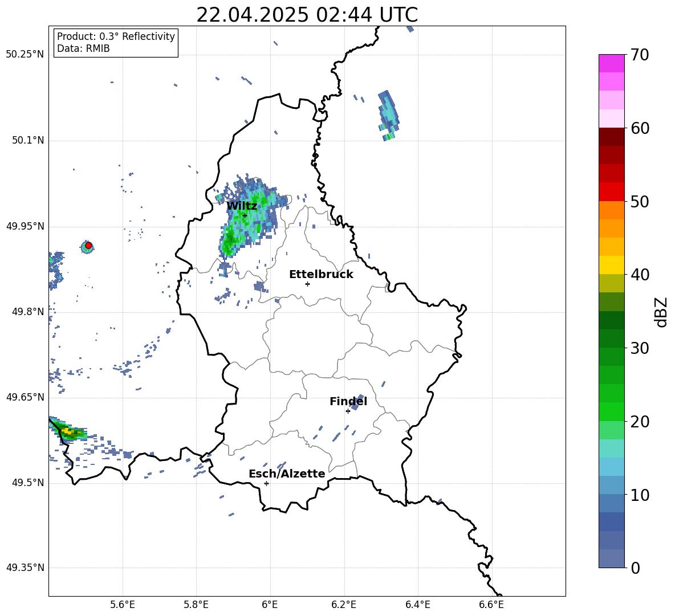This screenshot has width=675, height=616.
Task: Click the 50.1°N latitude label
Action: coord(28,140)
